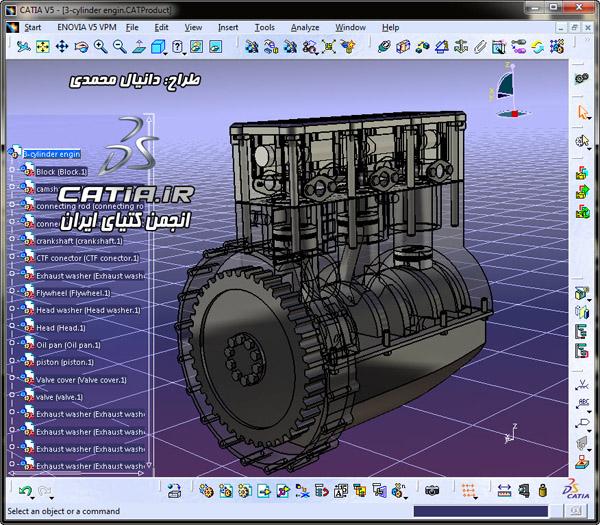Select CTF conector (CTF conector.1) row
Image resolution: width=600 pixels, height=525 pixels.
88,258
